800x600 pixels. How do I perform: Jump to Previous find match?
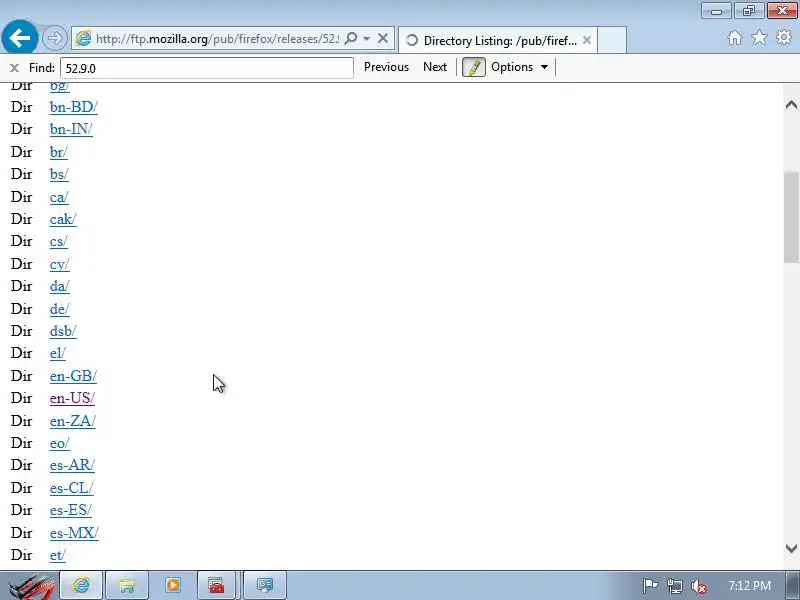pos(386,67)
